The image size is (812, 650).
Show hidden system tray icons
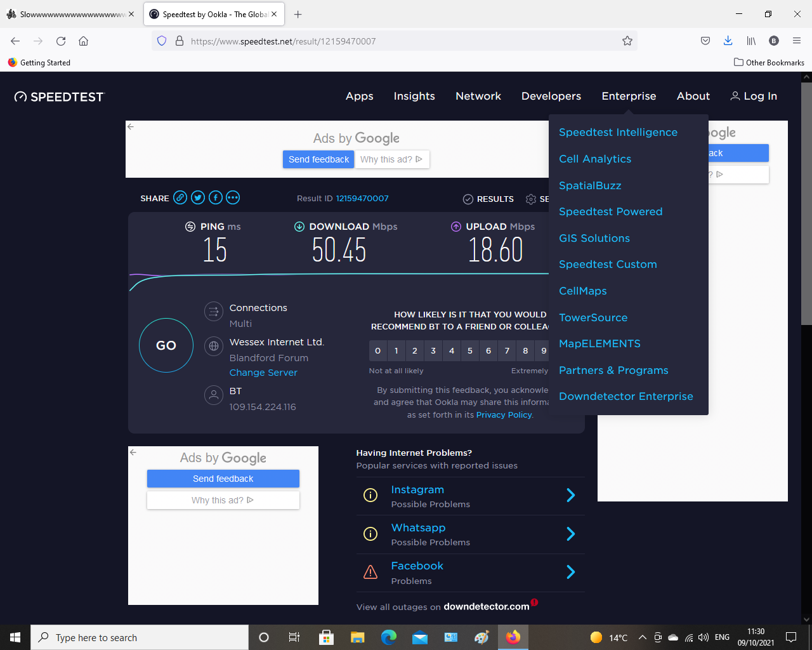[x=642, y=637]
